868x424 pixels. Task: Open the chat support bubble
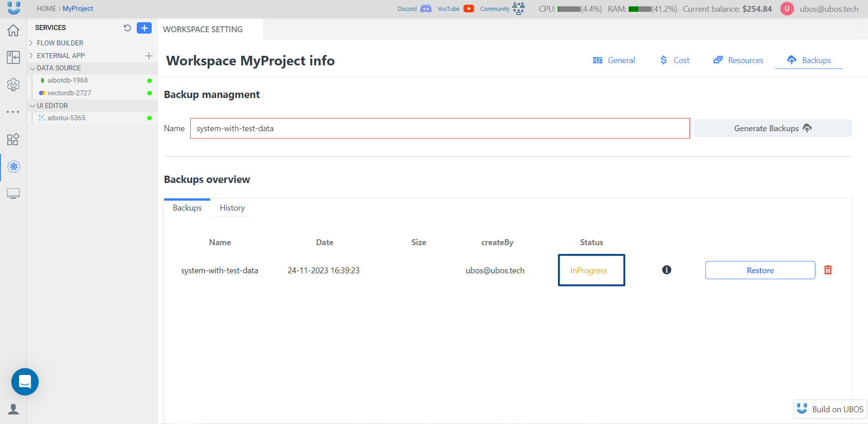25,382
